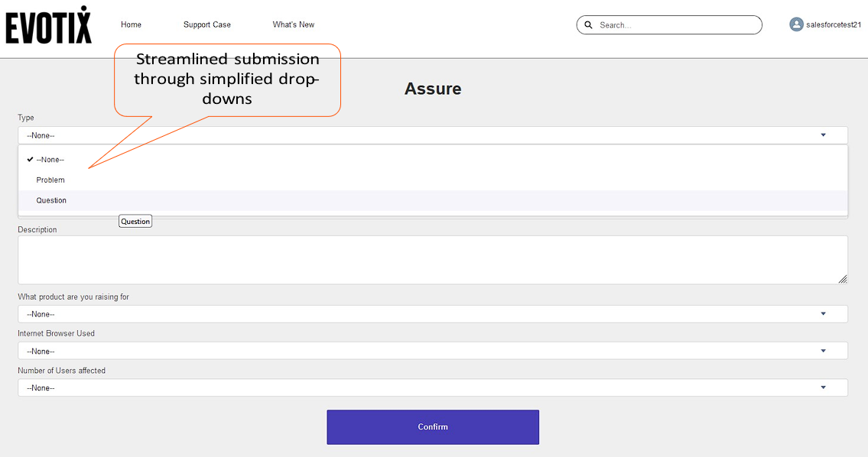The height and width of the screenshot is (457, 868).
Task: Select Problem from the Type options
Action: (x=50, y=180)
